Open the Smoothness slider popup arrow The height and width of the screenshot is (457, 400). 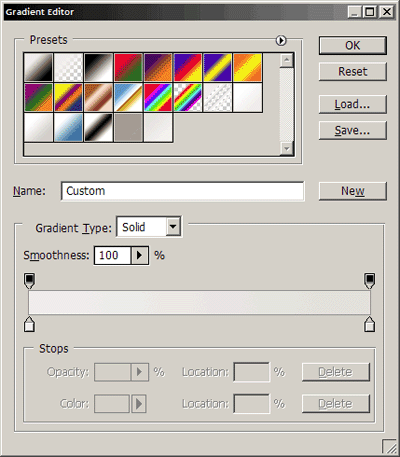(x=140, y=256)
